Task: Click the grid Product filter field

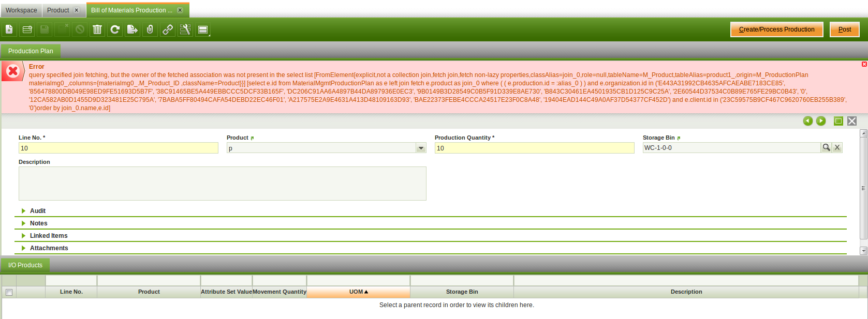Action: 149,281
